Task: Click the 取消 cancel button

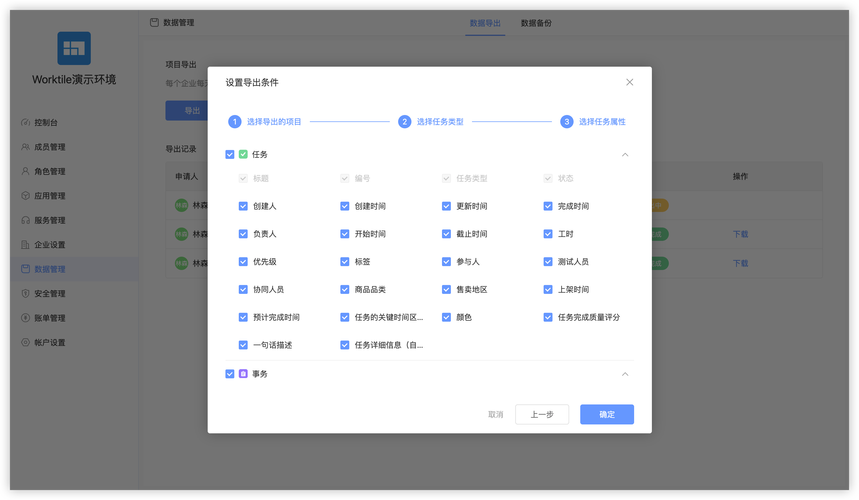Action: click(495, 415)
